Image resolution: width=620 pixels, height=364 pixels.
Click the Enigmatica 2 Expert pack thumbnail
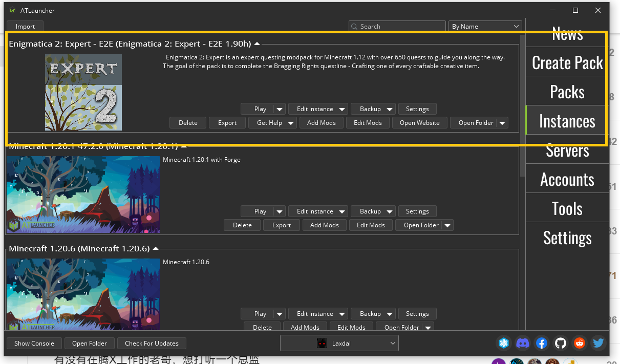pyautogui.click(x=83, y=92)
